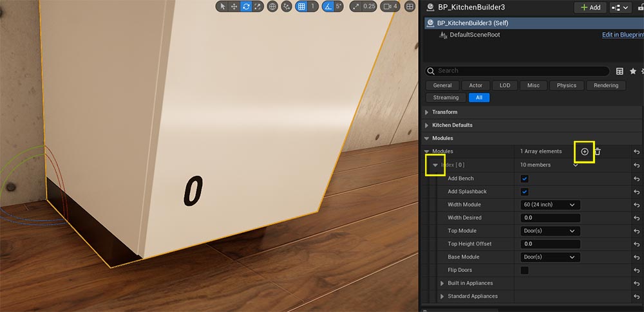Switch to the Translate move tool
The width and height of the screenshot is (644, 312).
tap(234, 6)
